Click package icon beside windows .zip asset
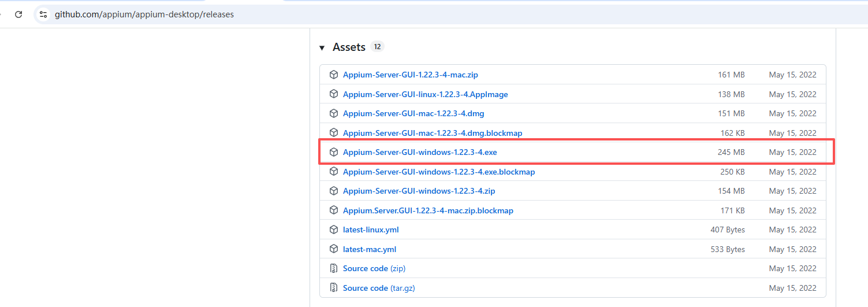Image resolution: width=868 pixels, height=307 pixels. point(333,191)
